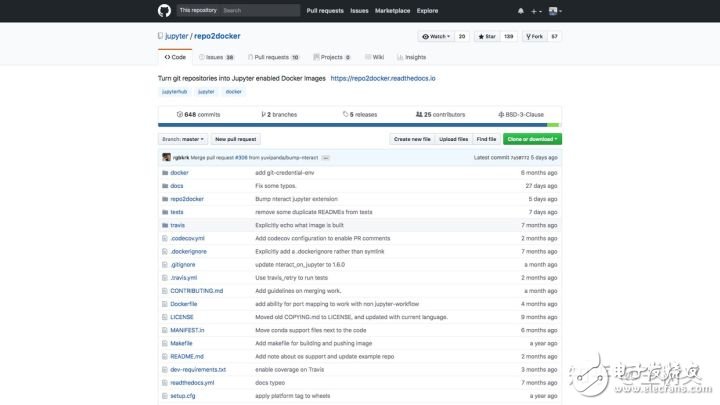Expand the commit message ellipsis

point(326,157)
